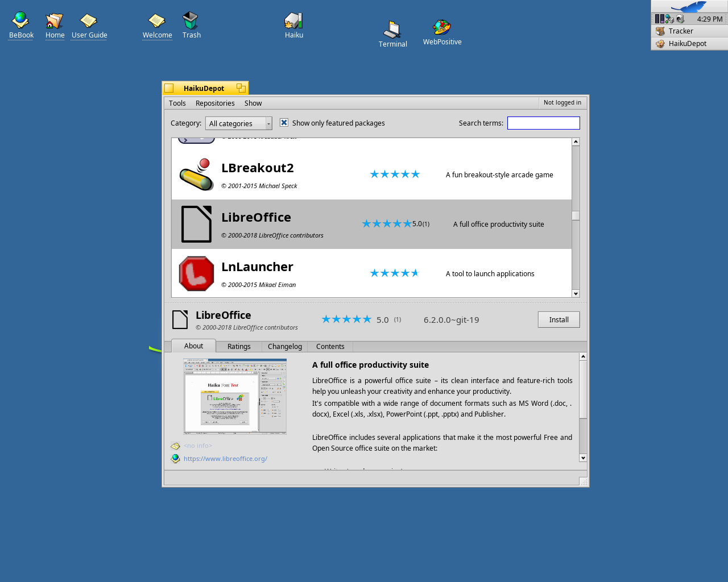Click the Search terms input field

pyautogui.click(x=544, y=123)
